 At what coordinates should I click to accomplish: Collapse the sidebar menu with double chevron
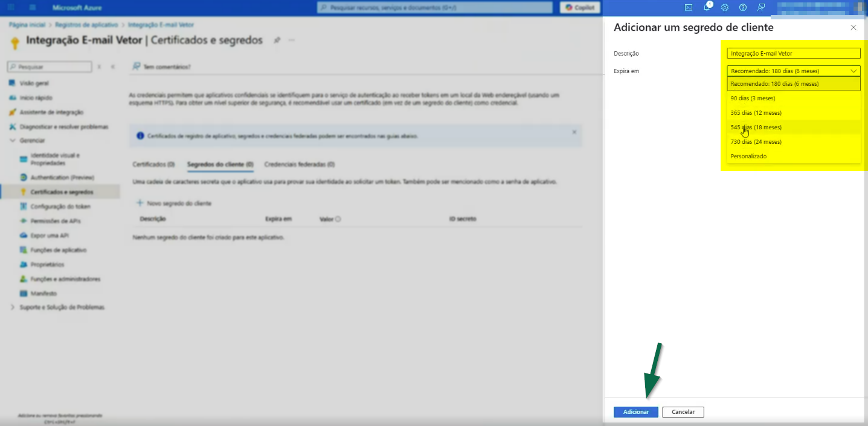pyautogui.click(x=112, y=66)
